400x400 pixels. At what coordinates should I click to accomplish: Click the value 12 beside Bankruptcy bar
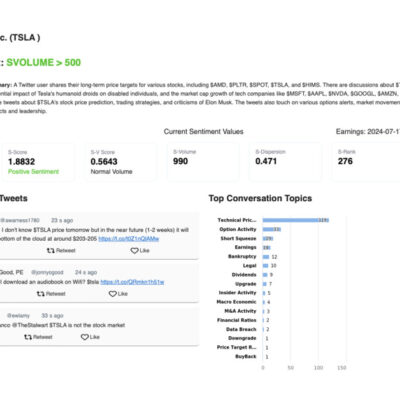[x=274, y=257]
